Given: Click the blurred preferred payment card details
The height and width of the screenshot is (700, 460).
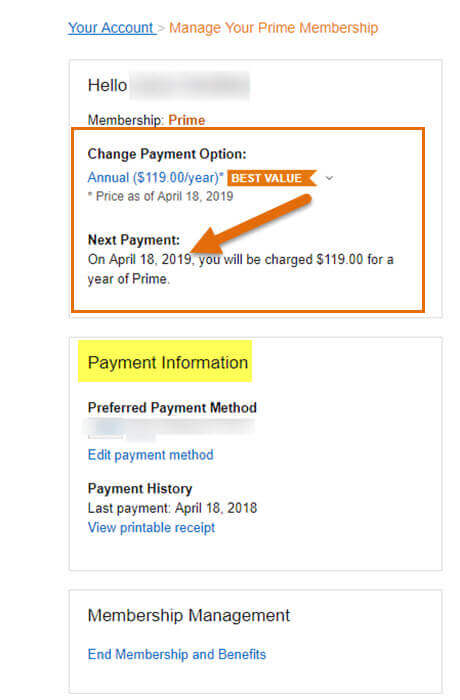Looking at the screenshot, I should coord(170,429).
